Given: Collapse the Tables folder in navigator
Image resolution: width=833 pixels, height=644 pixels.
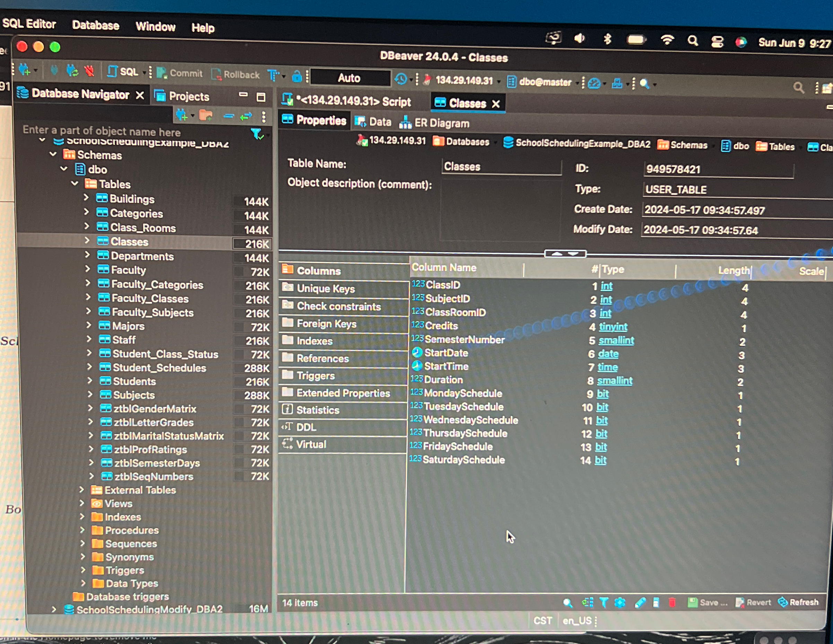Looking at the screenshot, I should pyautogui.click(x=75, y=184).
